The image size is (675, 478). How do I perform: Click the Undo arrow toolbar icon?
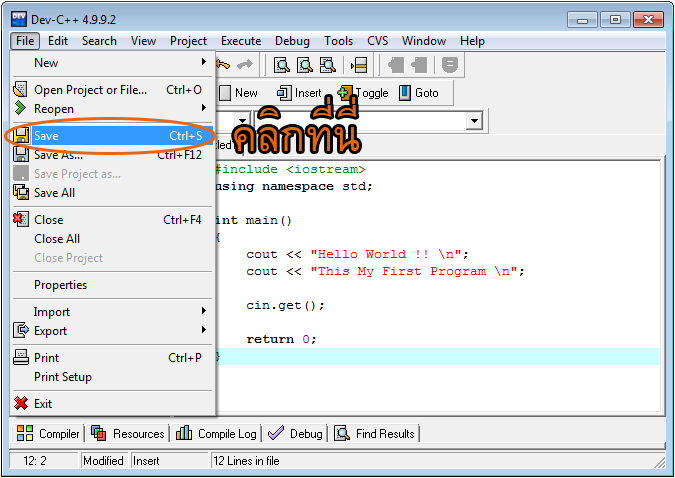pos(223,65)
